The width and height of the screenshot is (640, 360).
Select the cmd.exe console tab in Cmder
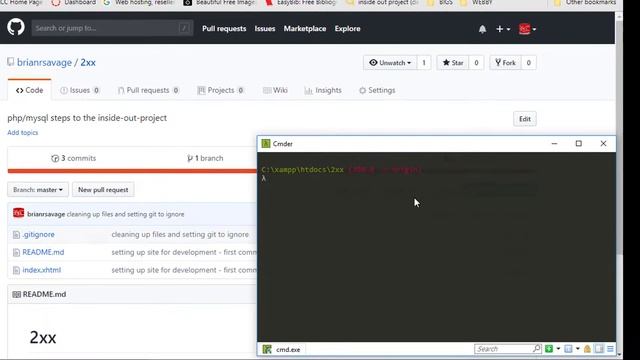coord(282,349)
